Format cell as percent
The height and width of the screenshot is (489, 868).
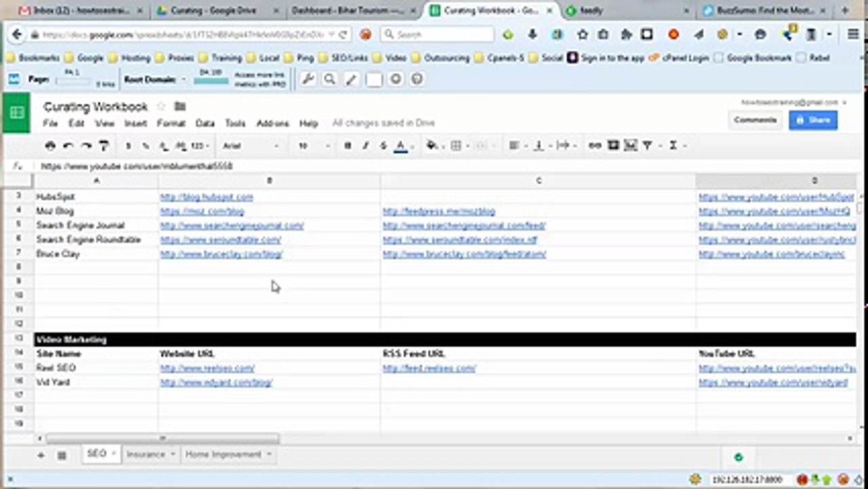coord(145,145)
